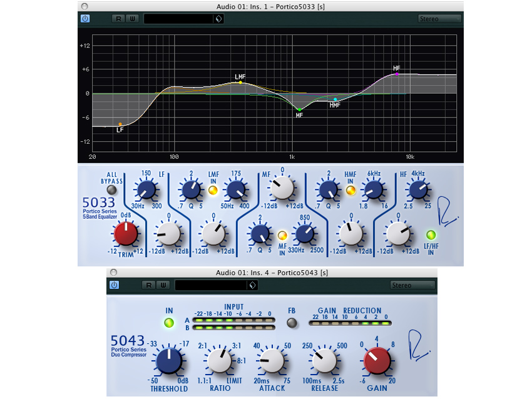
Task: Open preset browser icon in Portico5043
Action: (252, 285)
